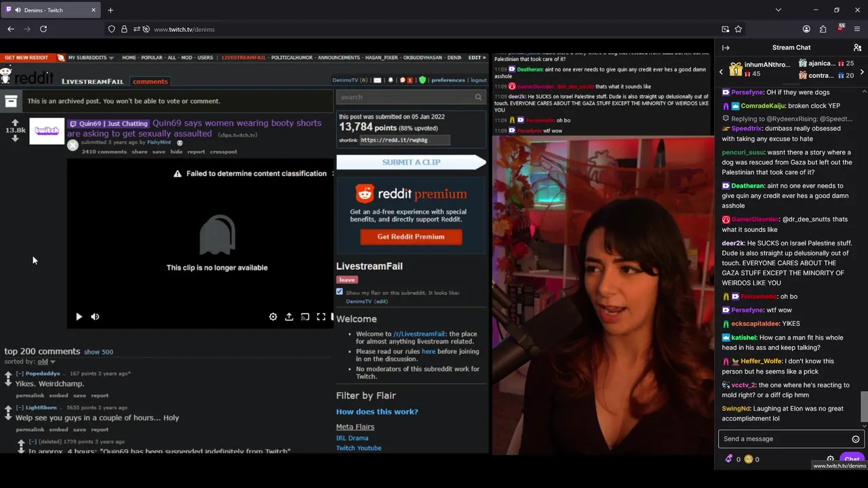Collapse the Stream Chat panel
The height and width of the screenshot is (488, 868).
click(726, 47)
